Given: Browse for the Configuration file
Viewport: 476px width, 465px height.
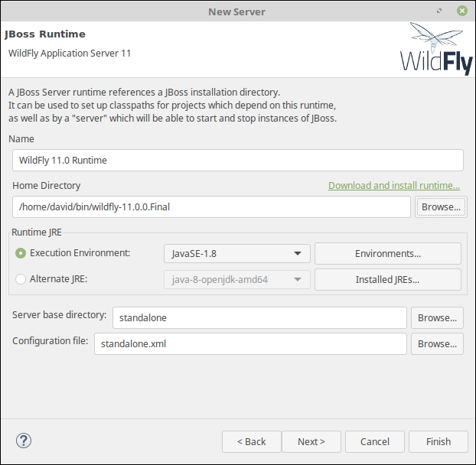Looking at the screenshot, I should pos(437,343).
